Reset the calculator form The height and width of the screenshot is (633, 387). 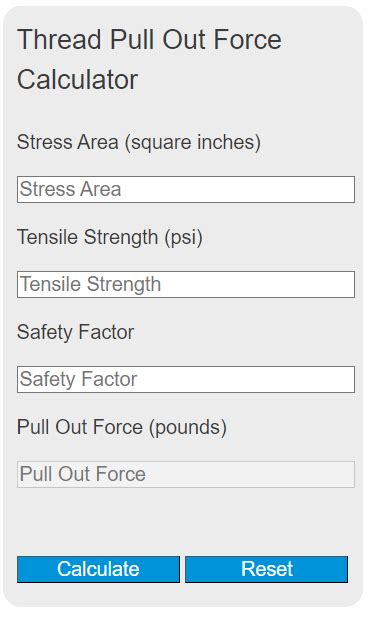[x=266, y=569]
